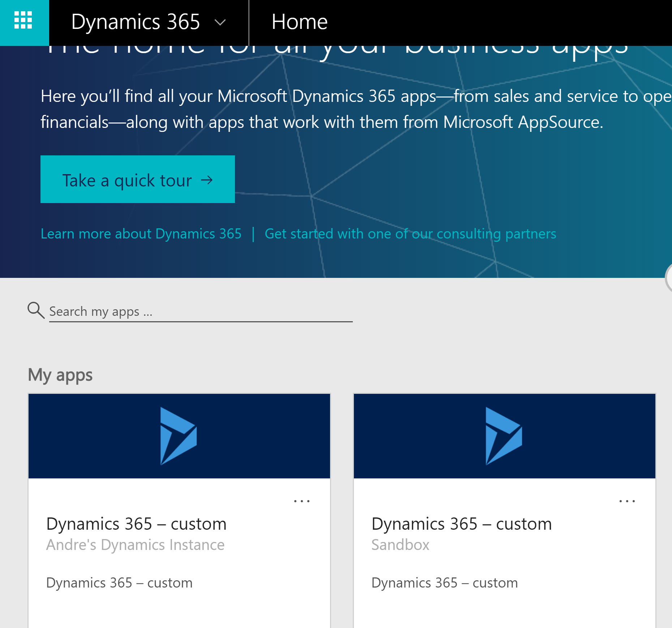
Task: Click the Dynamics 365 title in header
Action: (135, 22)
